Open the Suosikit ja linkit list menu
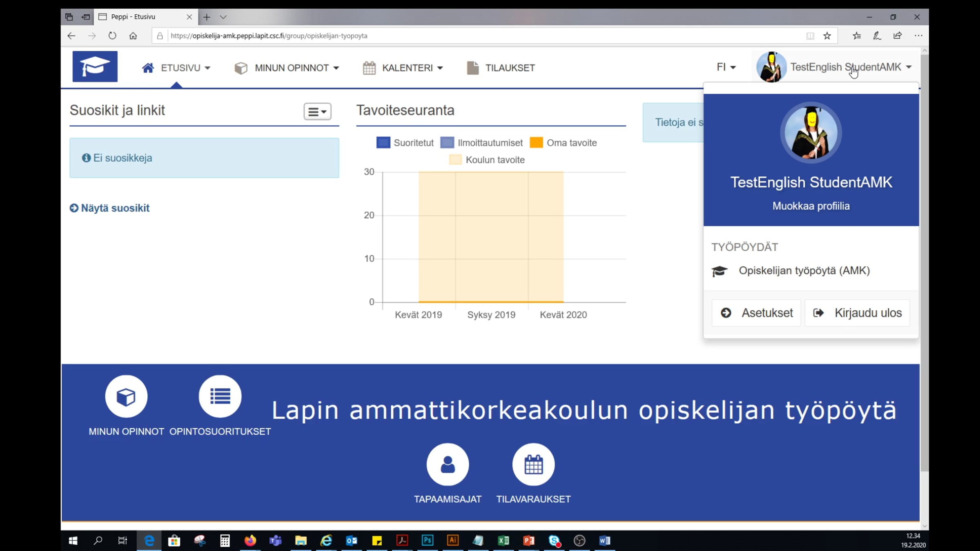Image resolution: width=980 pixels, height=551 pixels. (x=317, y=111)
